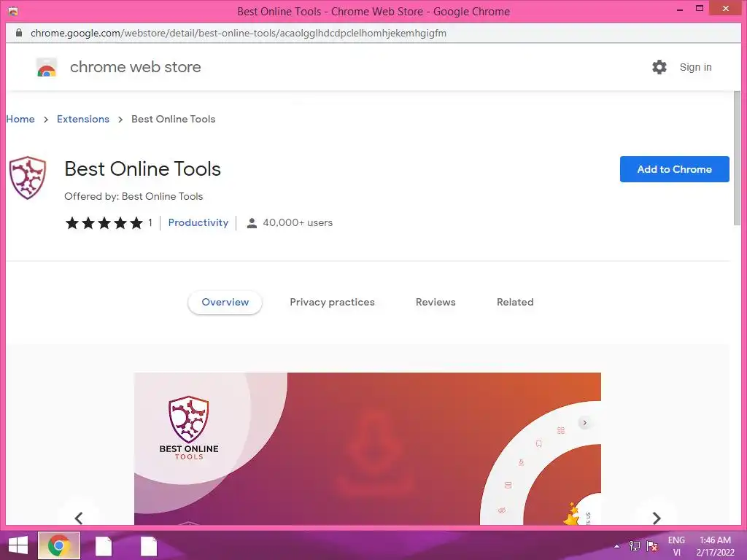This screenshot has width=747, height=560.
Task: Click the ENG VI language indicator
Action: pos(676,546)
